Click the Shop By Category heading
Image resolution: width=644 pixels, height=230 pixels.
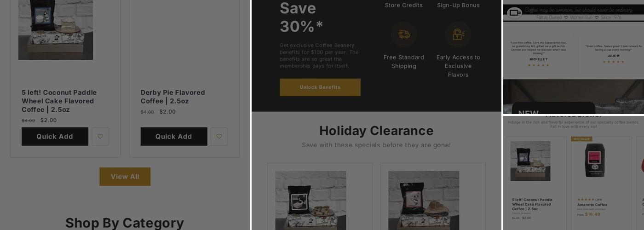click(x=125, y=223)
